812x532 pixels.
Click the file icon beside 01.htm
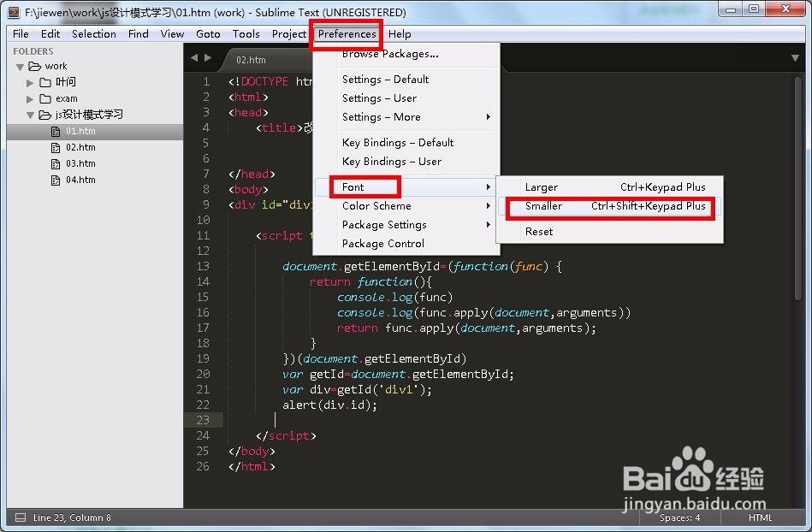pos(54,131)
